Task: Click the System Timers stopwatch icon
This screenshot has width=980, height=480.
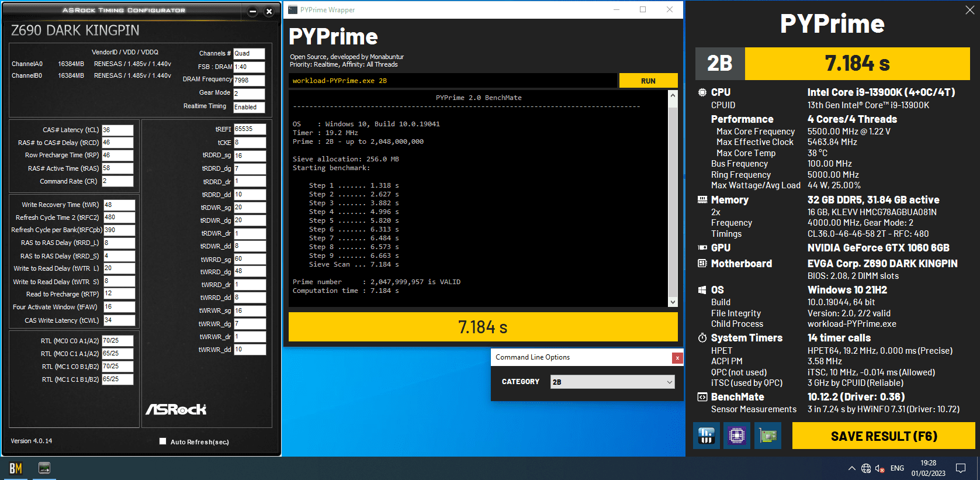Action: [x=702, y=338]
